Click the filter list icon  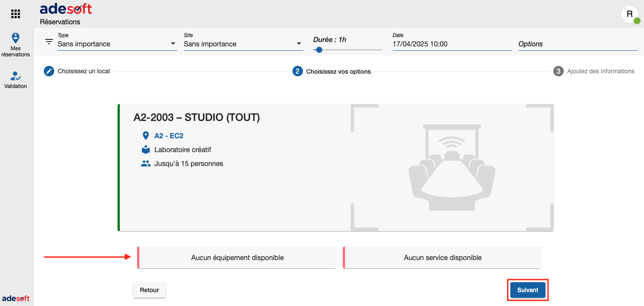pos(49,42)
